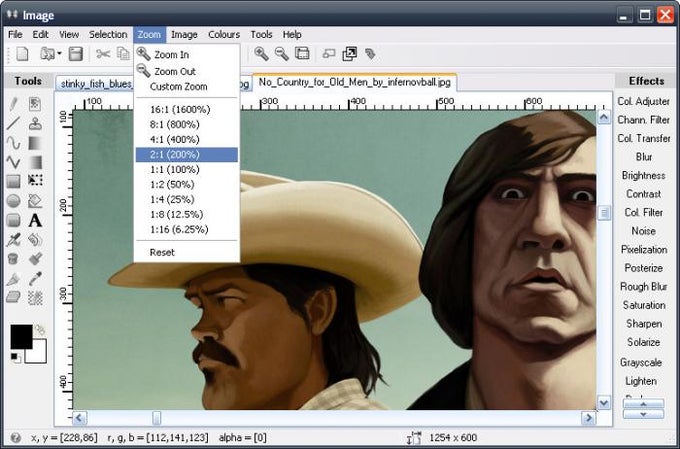The width and height of the screenshot is (680, 449).
Task: Select 16:1 (1600%) zoom level
Action: [x=187, y=109]
